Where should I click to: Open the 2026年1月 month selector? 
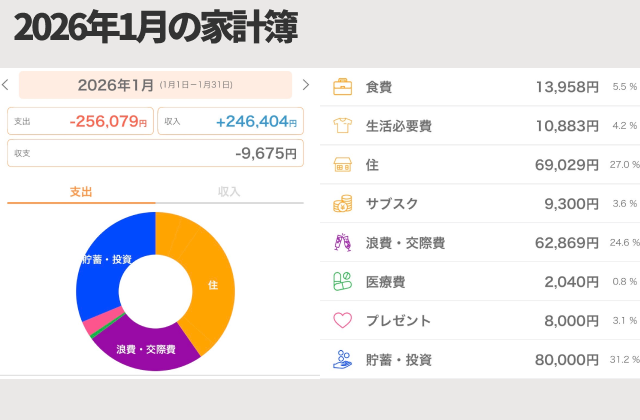pyautogui.click(x=155, y=85)
